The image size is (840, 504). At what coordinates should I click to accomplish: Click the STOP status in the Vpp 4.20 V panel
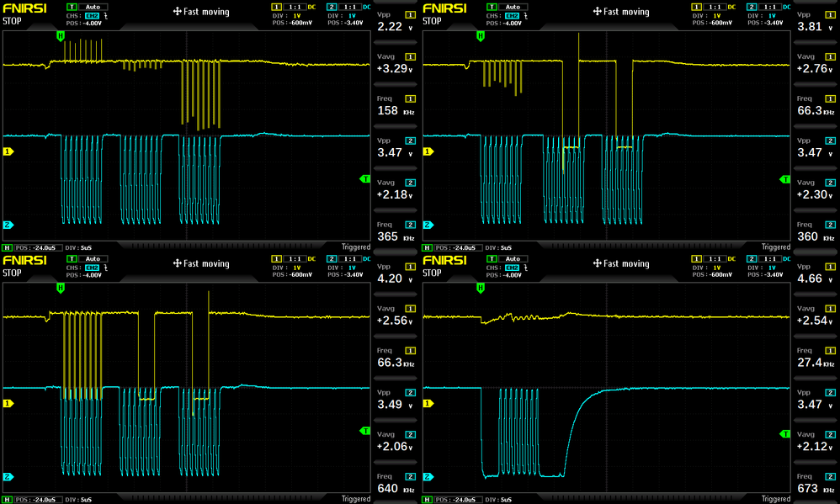click(x=12, y=273)
